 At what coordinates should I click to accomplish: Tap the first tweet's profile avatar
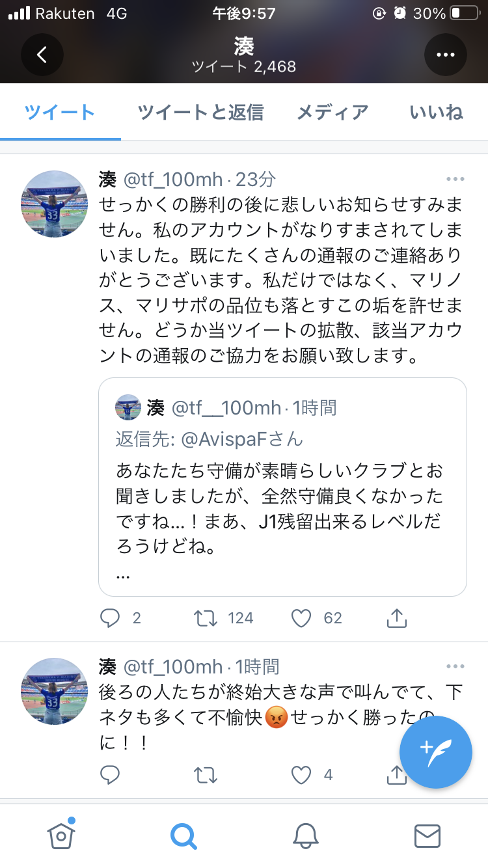click(x=55, y=204)
